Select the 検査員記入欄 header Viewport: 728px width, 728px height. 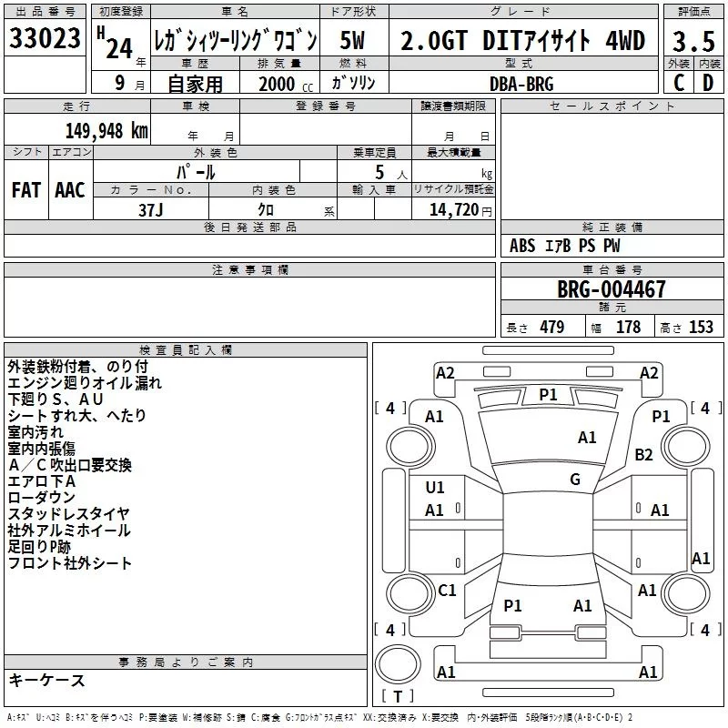click(186, 350)
